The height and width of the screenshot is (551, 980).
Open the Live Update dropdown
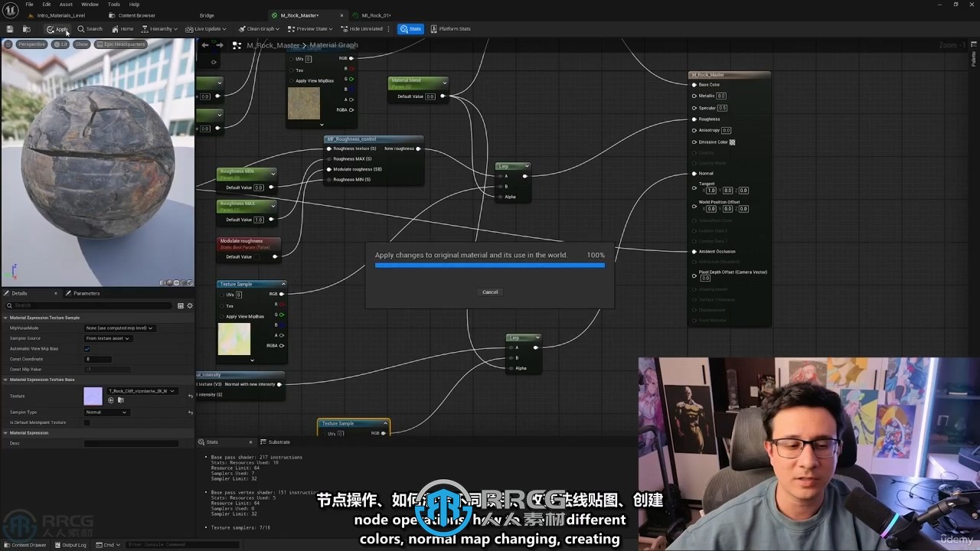pos(206,29)
